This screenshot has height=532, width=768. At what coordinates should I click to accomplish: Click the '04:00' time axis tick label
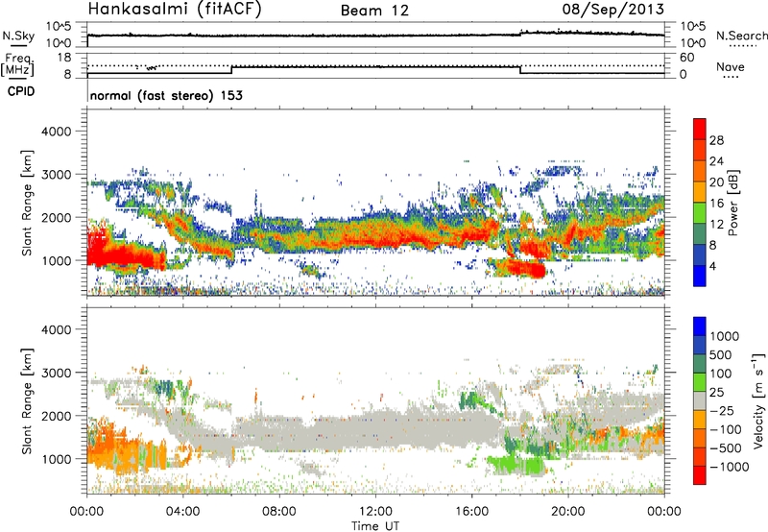click(x=182, y=512)
